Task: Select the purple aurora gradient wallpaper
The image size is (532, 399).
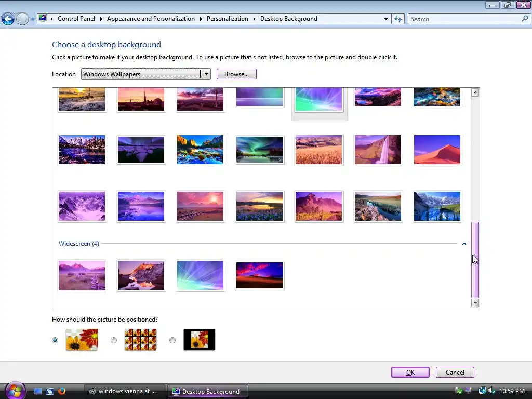Action: pyautogui.click(x=259, y=97)
